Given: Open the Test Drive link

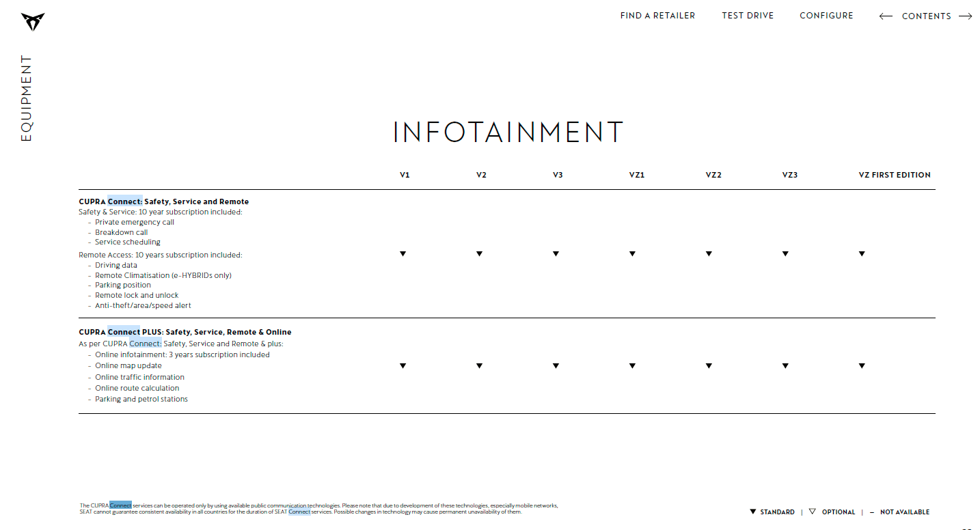Looking at the screenshot, I should pos(748,16).
